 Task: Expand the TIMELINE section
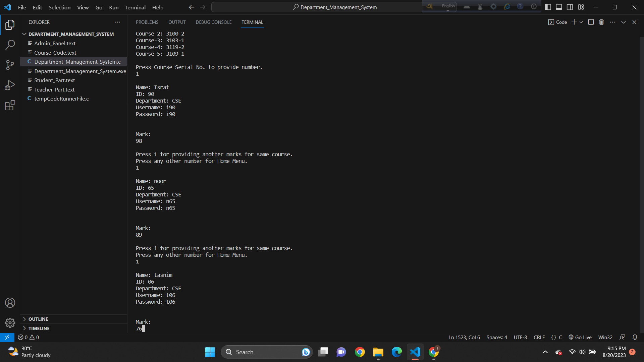coord(39,328)
